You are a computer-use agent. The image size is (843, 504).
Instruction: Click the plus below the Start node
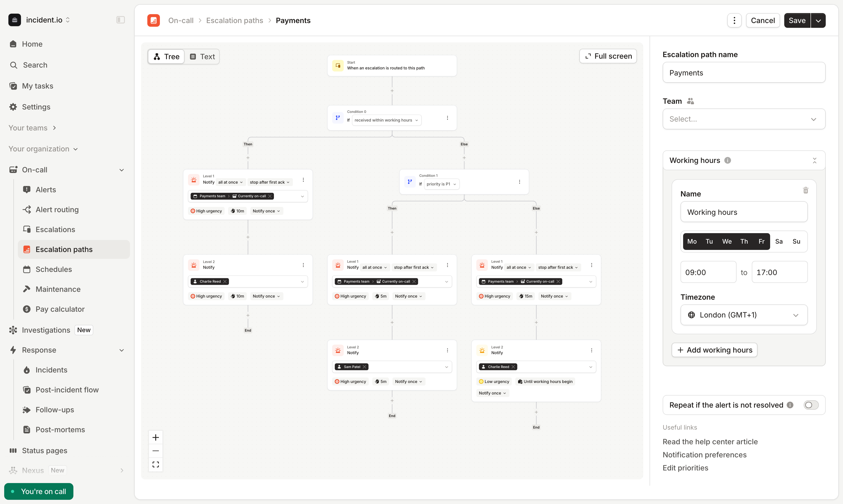pyautogui.click(x=392, y=91)
